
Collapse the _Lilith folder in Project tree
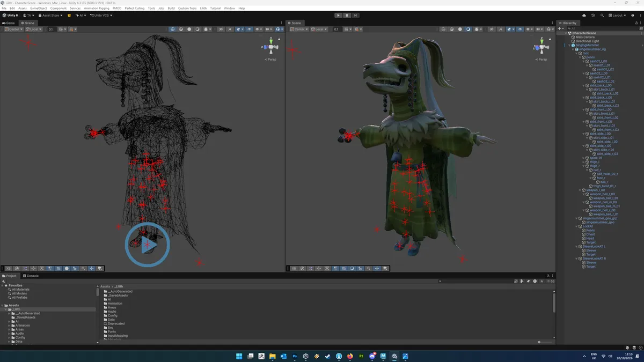(6, 309)
